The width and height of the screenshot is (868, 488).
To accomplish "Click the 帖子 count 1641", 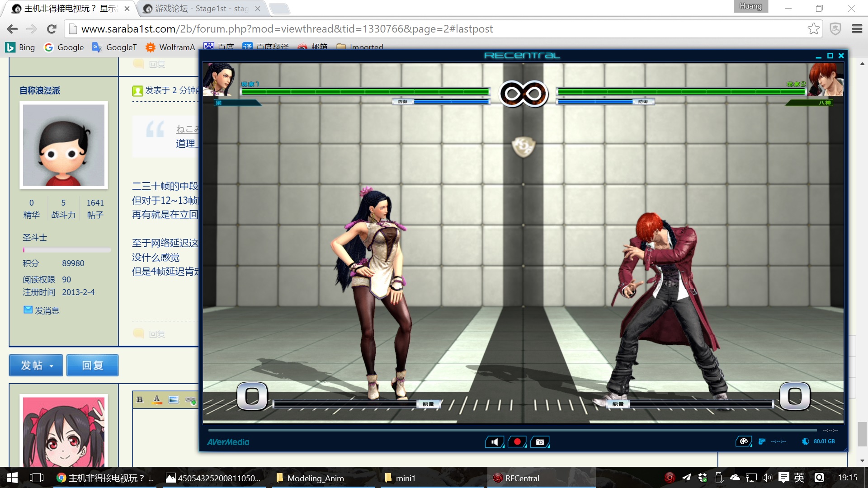I will click(x=95, y=203).
